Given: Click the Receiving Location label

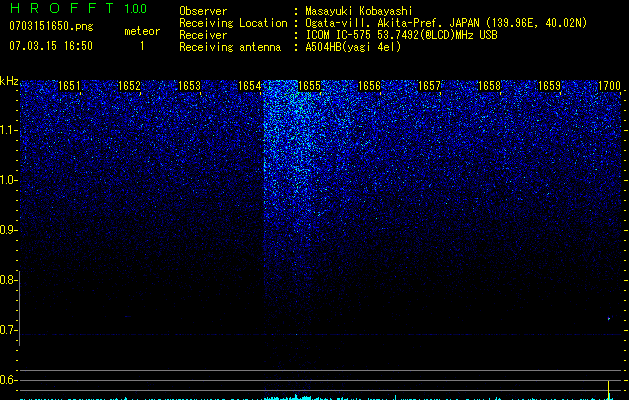Looking at the screenshot, I should (233, 23).
